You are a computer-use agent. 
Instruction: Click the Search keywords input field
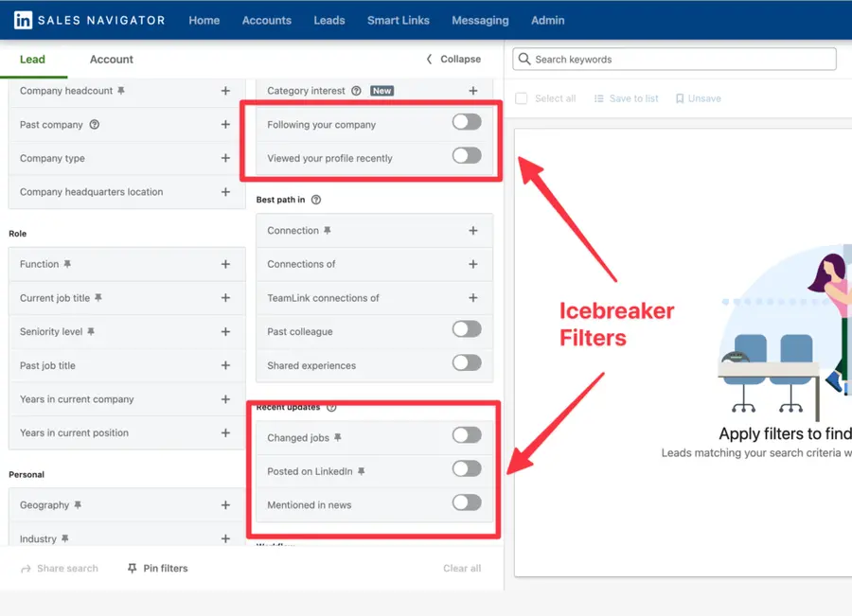(x=674, y=59)
